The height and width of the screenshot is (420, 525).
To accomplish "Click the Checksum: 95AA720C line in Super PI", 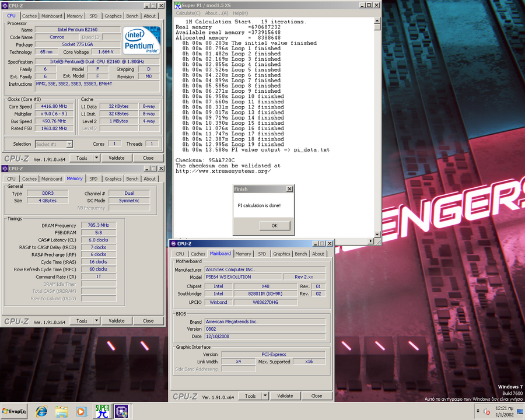I will [205, 160].
